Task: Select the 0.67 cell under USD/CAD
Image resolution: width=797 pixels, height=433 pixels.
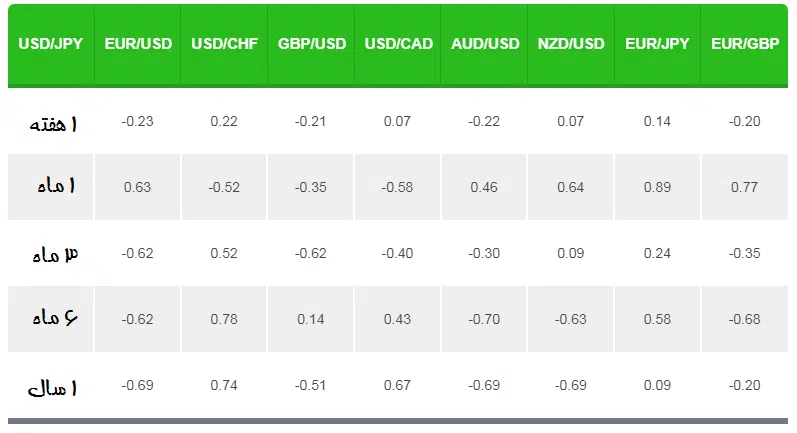Action: tap(397, 385)
